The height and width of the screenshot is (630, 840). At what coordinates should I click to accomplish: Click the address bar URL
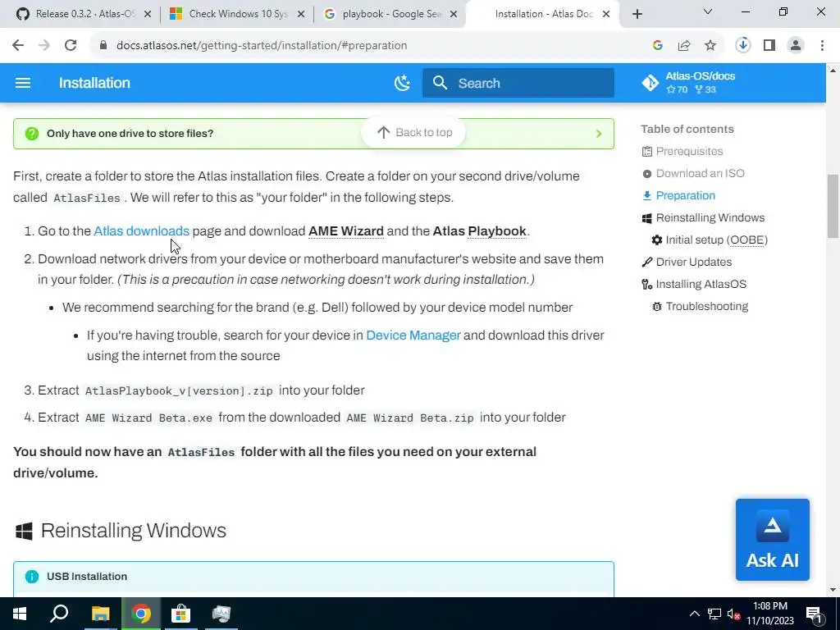coord(262,46)
